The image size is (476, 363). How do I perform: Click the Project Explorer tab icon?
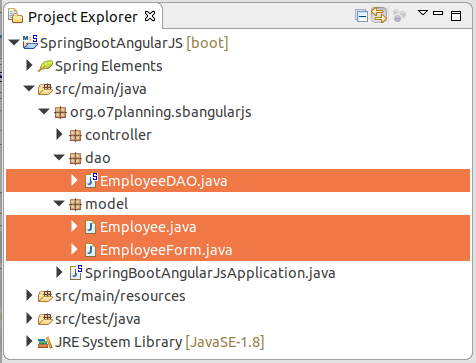coord(16,16)
